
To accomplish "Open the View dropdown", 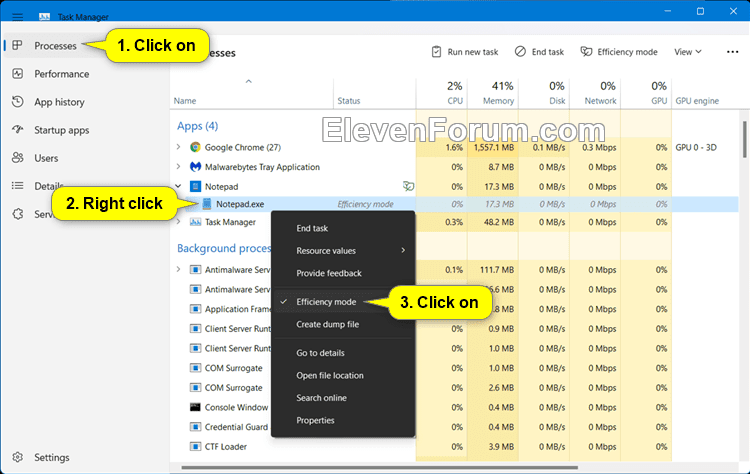I will 688,52.
